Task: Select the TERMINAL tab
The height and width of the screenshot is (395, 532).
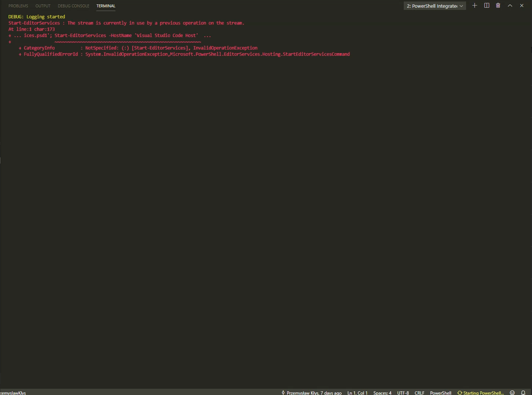Action: (106, 6)
